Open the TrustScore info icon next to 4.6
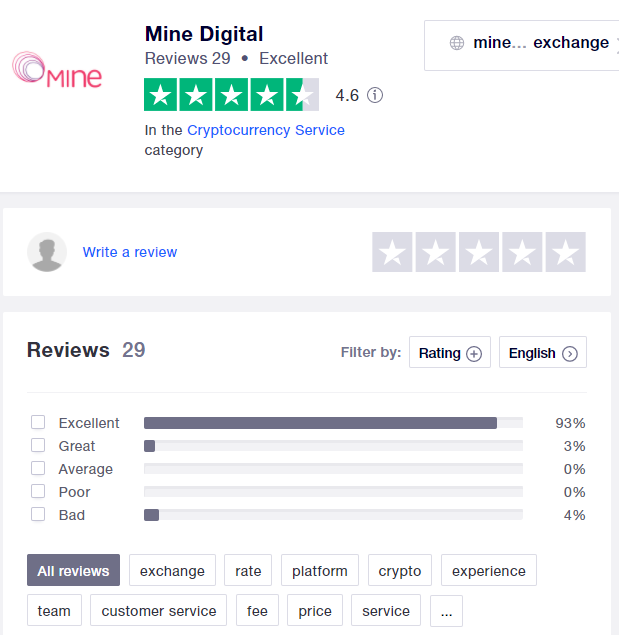The height and width of the screenshot is (635, 619). pyautogui.click(x=375, y=95)
